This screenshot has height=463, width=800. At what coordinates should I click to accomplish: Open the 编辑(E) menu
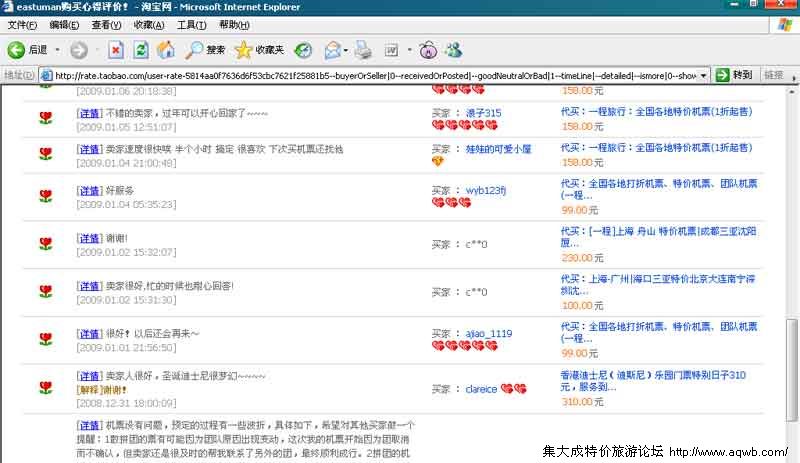click(64, 25)
